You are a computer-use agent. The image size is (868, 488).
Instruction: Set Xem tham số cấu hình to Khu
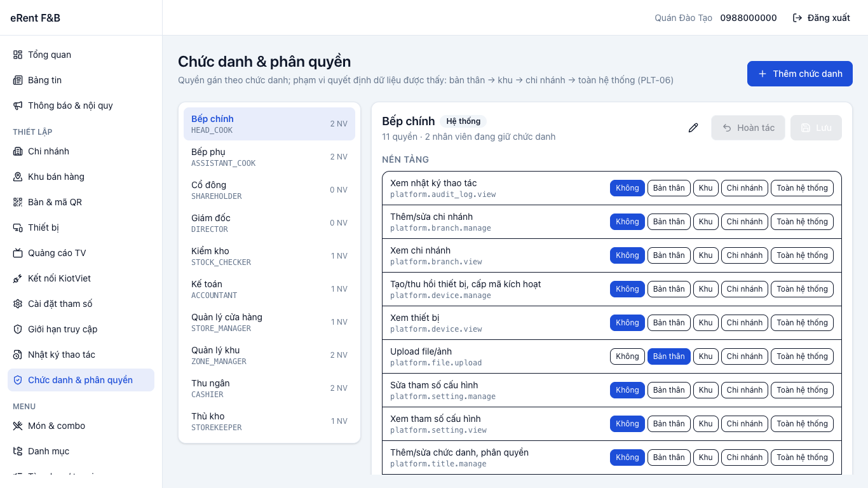click(x=706, y=424)
